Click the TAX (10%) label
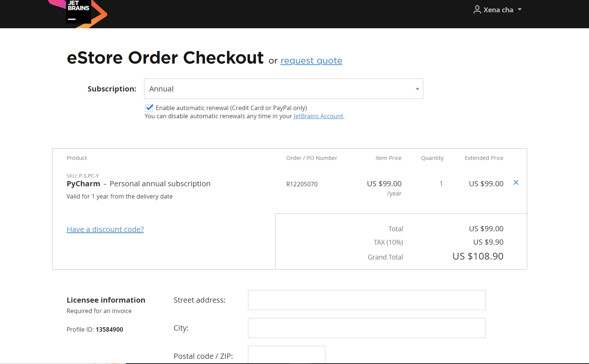 click(388, 242)
